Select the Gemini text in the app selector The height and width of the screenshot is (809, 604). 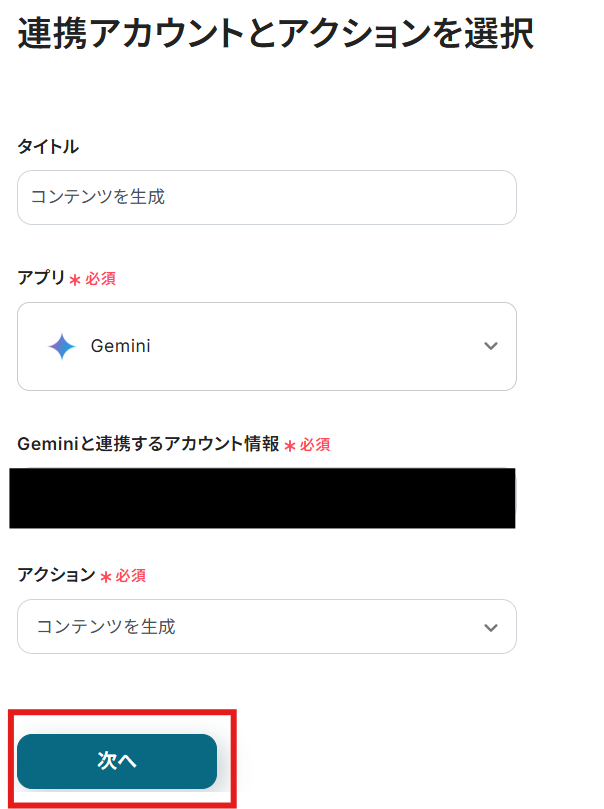tap(120, 346)
